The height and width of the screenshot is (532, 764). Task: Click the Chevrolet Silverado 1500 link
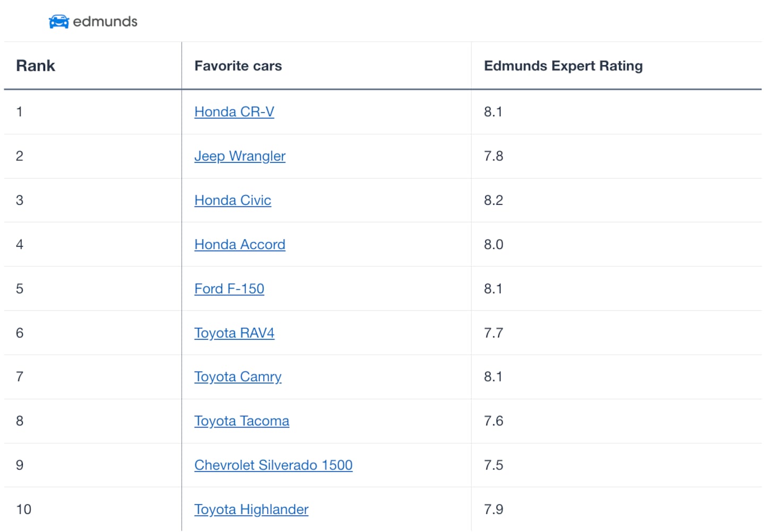[273, 465]
